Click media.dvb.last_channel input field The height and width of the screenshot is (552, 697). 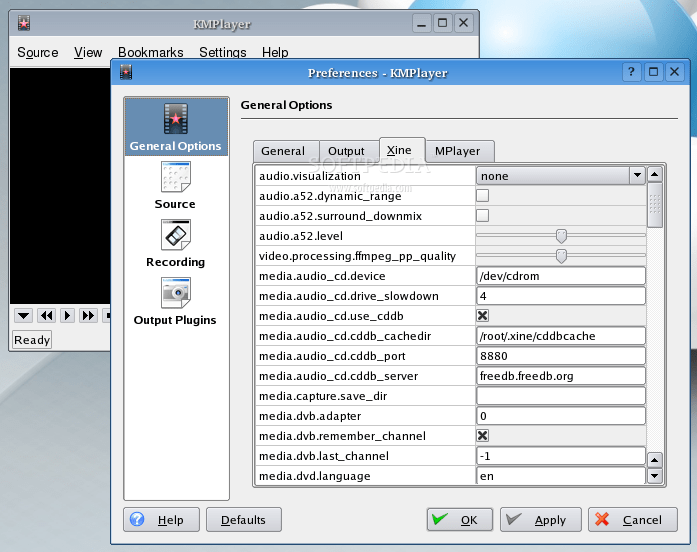tap(561, 456)
